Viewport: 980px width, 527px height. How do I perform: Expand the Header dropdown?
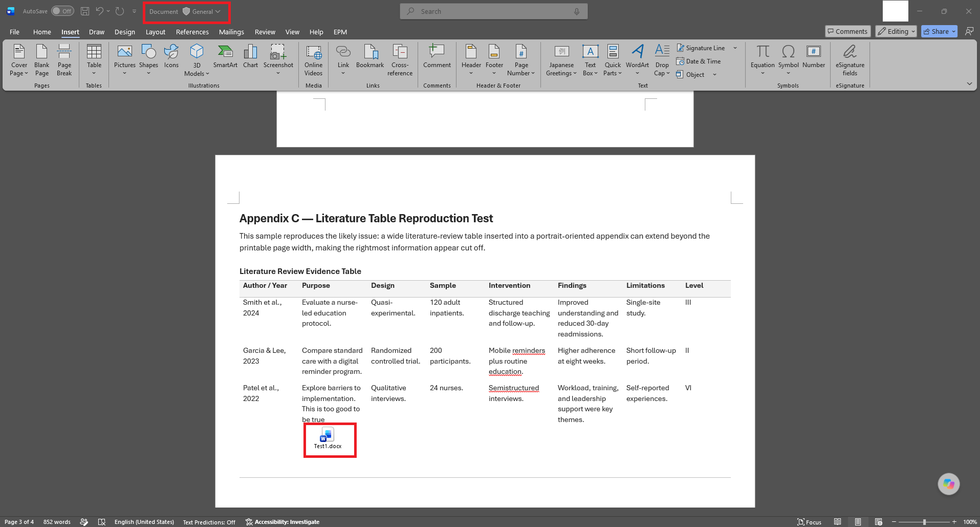[x=471, y=73]
